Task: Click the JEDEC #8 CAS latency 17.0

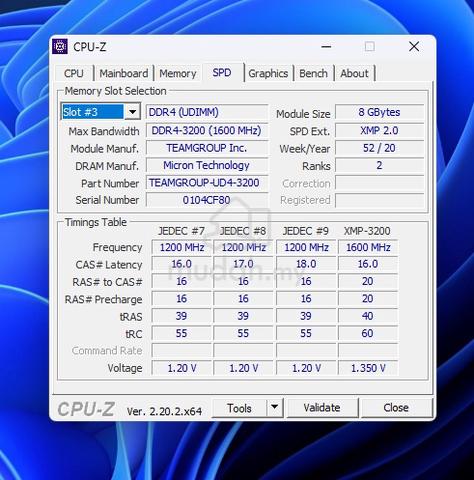Action: point(243,264)
